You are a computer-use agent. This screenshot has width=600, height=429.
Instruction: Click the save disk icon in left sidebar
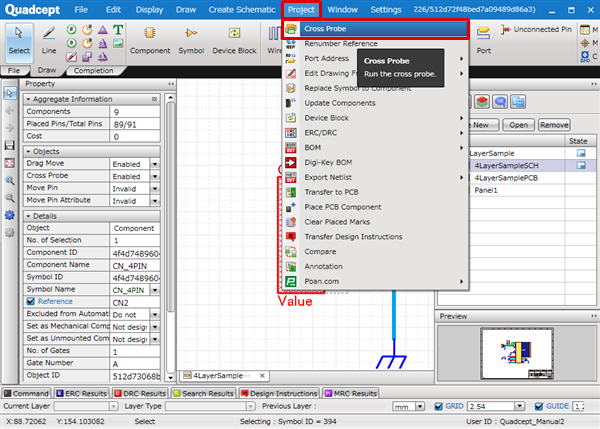(x=10, y=145)
